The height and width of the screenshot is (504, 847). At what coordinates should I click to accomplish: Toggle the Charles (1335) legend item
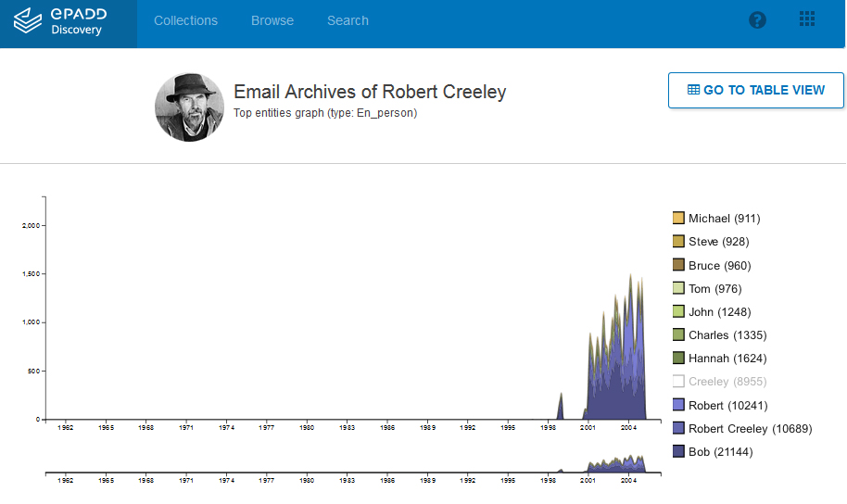click(678, 335)
